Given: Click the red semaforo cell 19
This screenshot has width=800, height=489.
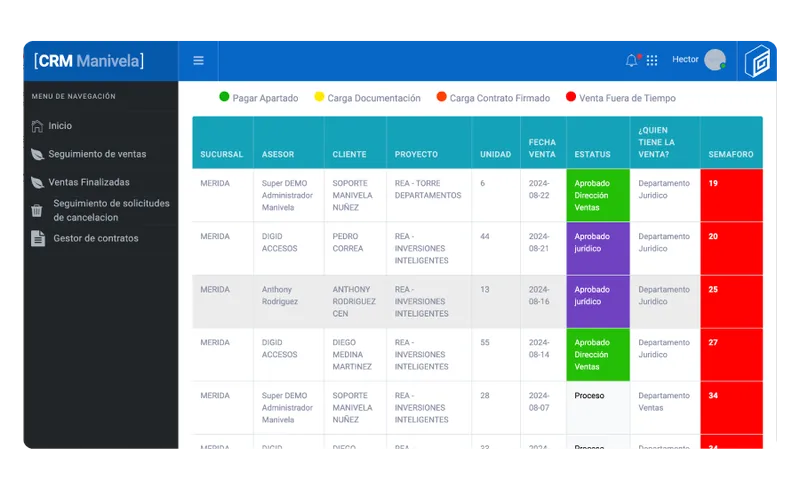Looking at the screenshot, I should [731, 195].
